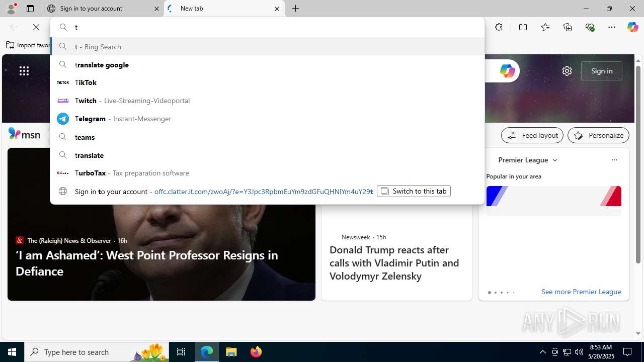Open Task View on taskbar
This screenshot has width=644, height=362.
pyautogui.click(x=181, y=352)
